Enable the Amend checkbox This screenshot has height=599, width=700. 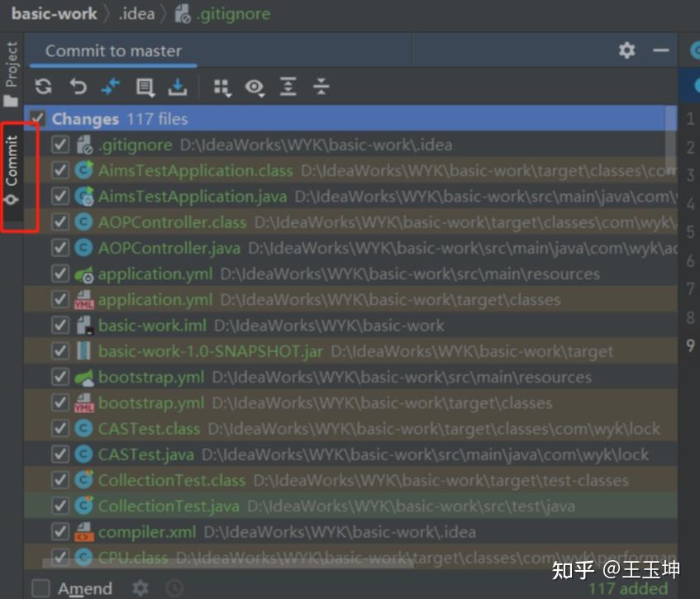coord(40,587)
